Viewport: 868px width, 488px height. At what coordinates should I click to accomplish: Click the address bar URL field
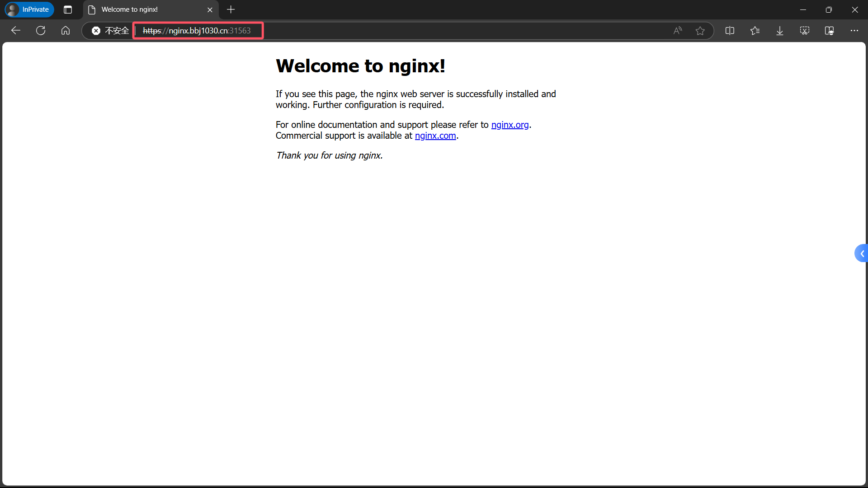coord(197,31)
